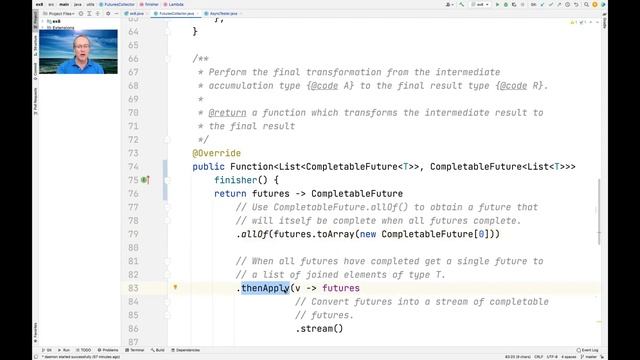Viewport: 640px width, 360px height.
Task: Click next highlighted error up arrow
Action: coord(591,22)
